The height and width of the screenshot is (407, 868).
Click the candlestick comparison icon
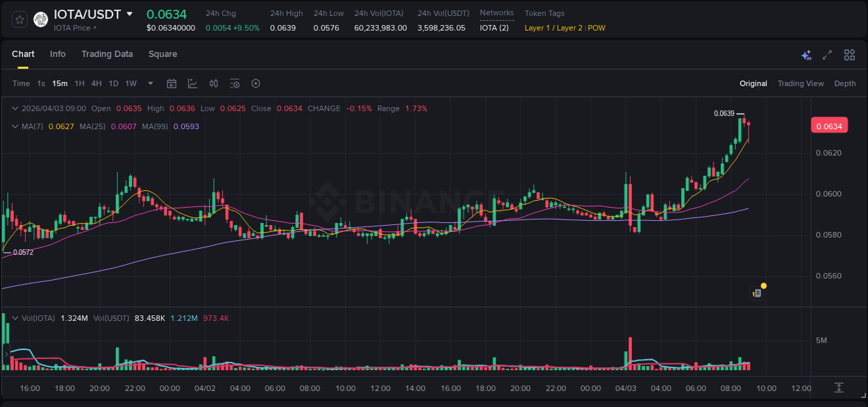(213, 83)
